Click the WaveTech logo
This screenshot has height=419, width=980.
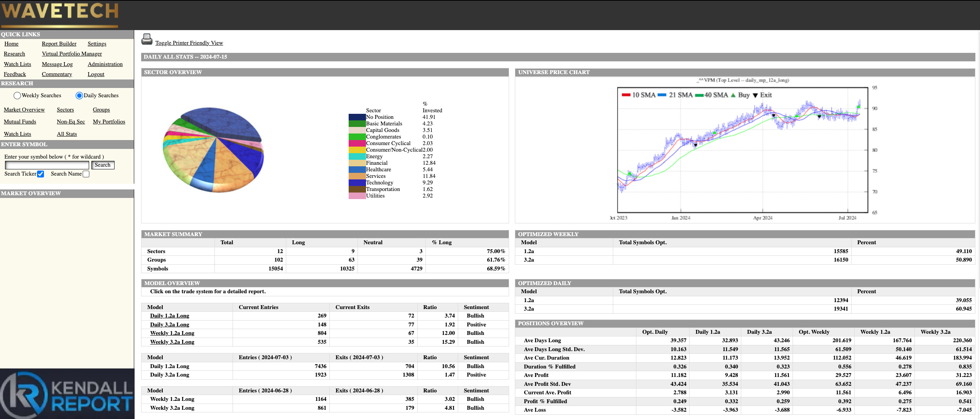[60, 14]
